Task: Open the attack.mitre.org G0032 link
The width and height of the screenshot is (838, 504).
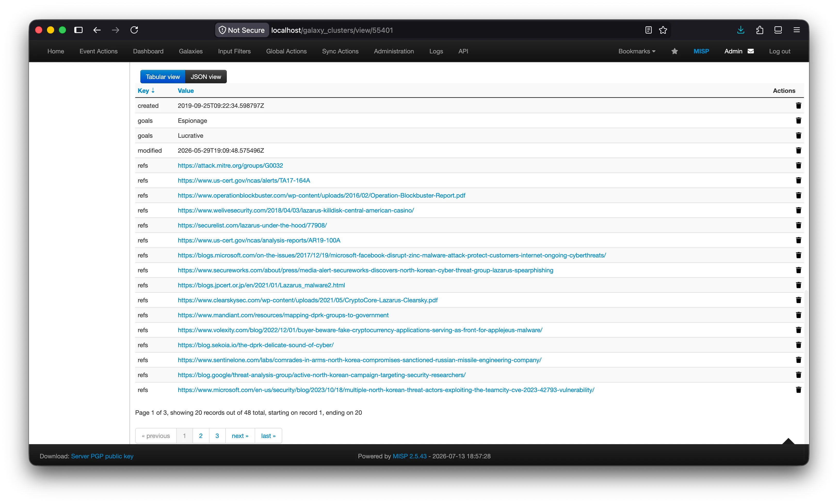Action: click(230, 165)
